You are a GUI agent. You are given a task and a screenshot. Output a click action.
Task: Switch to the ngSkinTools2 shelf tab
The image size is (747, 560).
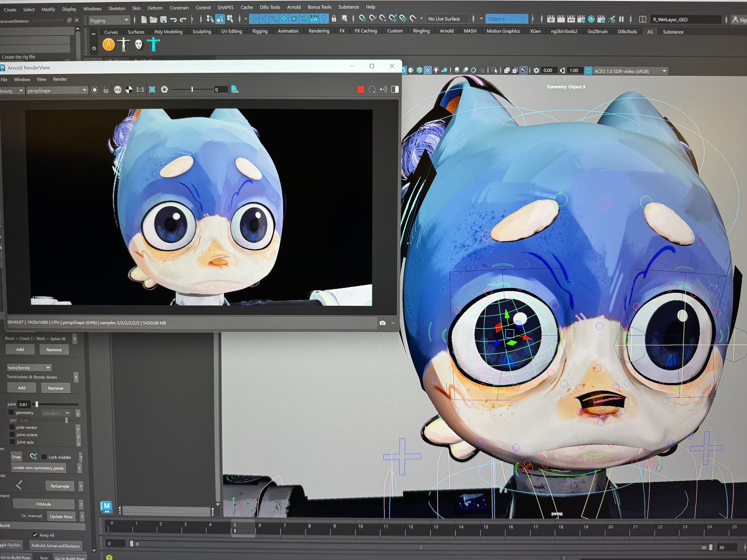tap(564, 31)
